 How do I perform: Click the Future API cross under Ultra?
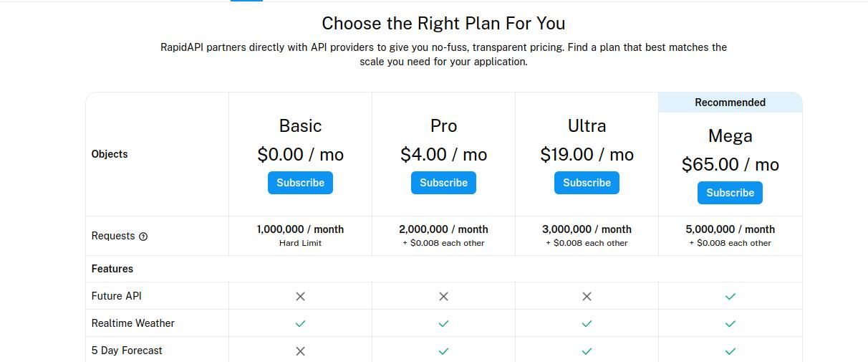(587, 296)
